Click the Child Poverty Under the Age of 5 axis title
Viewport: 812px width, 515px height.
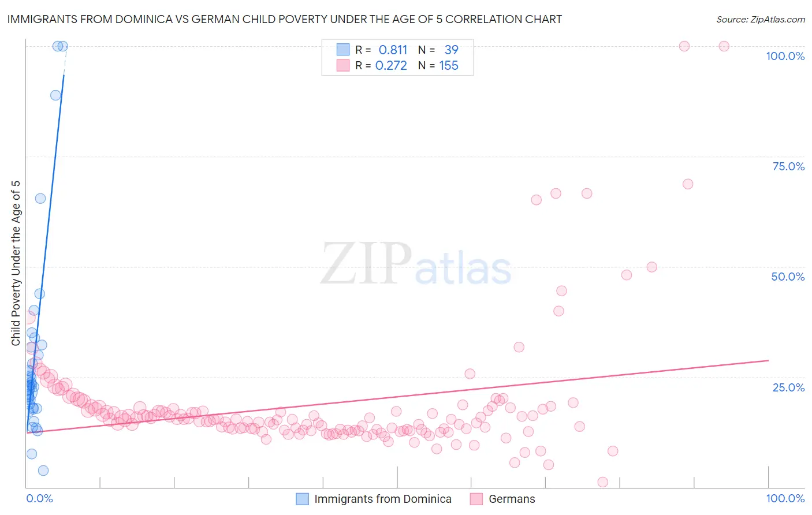tap(16, 263)
